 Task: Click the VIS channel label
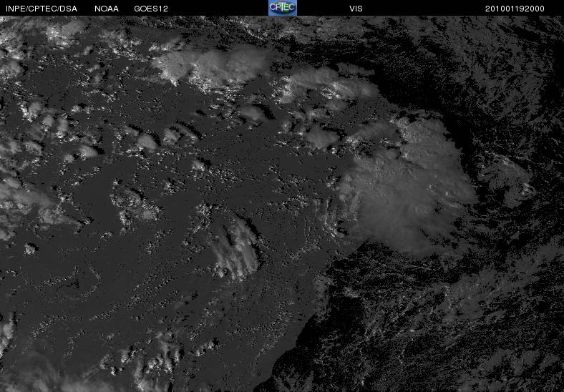(356, 9)
